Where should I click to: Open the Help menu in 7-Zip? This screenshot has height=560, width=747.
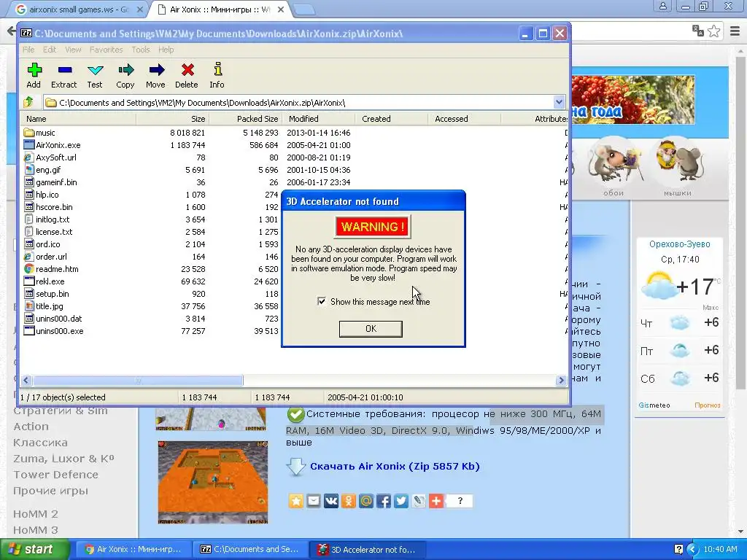(x=166, y=50)
